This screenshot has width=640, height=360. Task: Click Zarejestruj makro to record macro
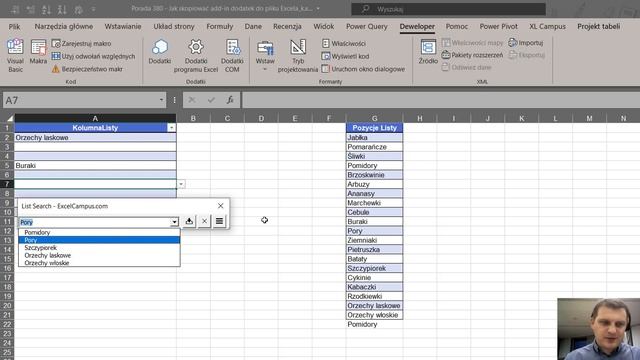pos(82,43)
